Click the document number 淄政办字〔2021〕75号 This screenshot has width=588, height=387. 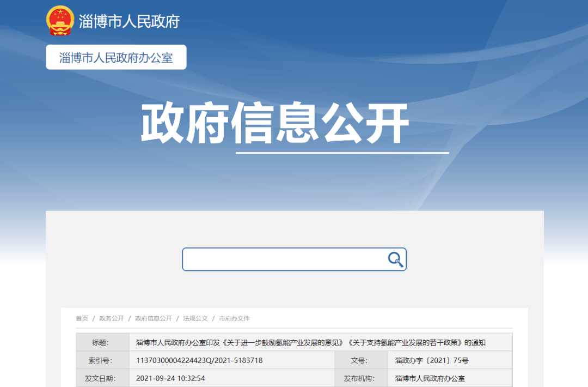pos(432,360)
